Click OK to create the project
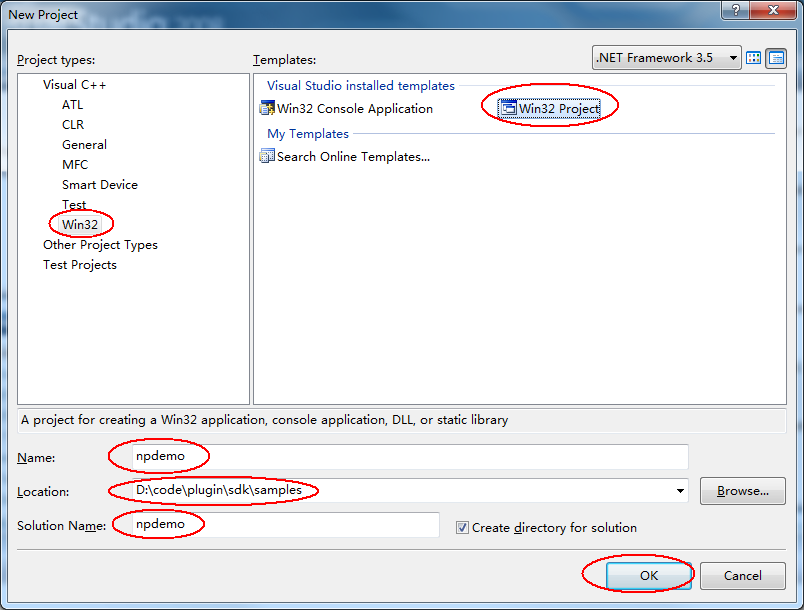This screenshot has height=610, width=804. pyautogui.click(x=649, y=575)
